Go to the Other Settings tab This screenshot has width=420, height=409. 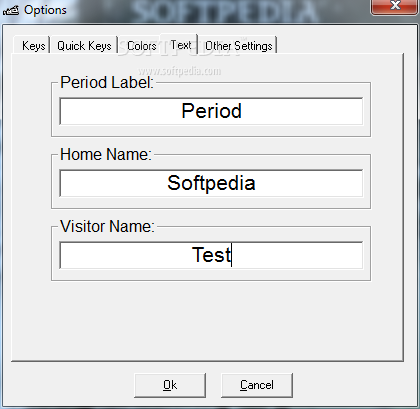(x=238, y=45)
